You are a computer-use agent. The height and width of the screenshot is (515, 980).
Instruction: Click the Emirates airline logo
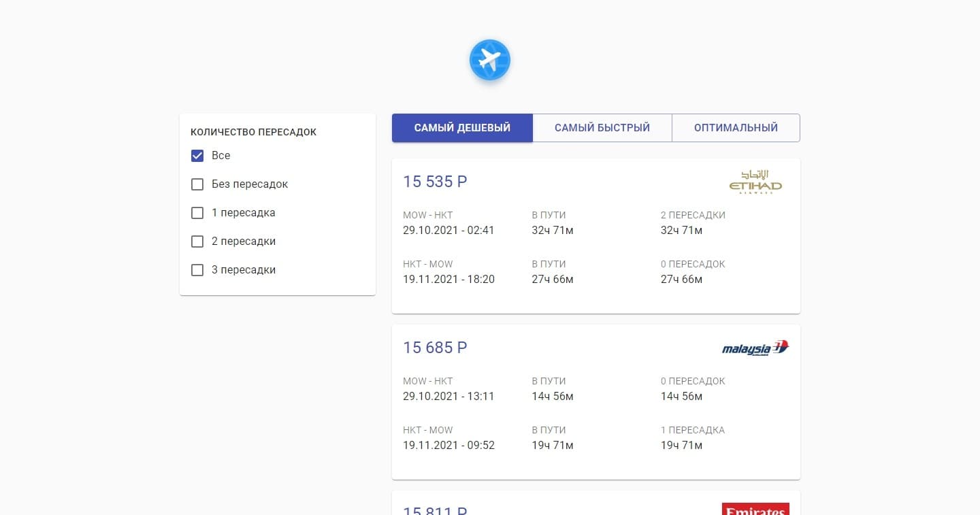(755, 509)
